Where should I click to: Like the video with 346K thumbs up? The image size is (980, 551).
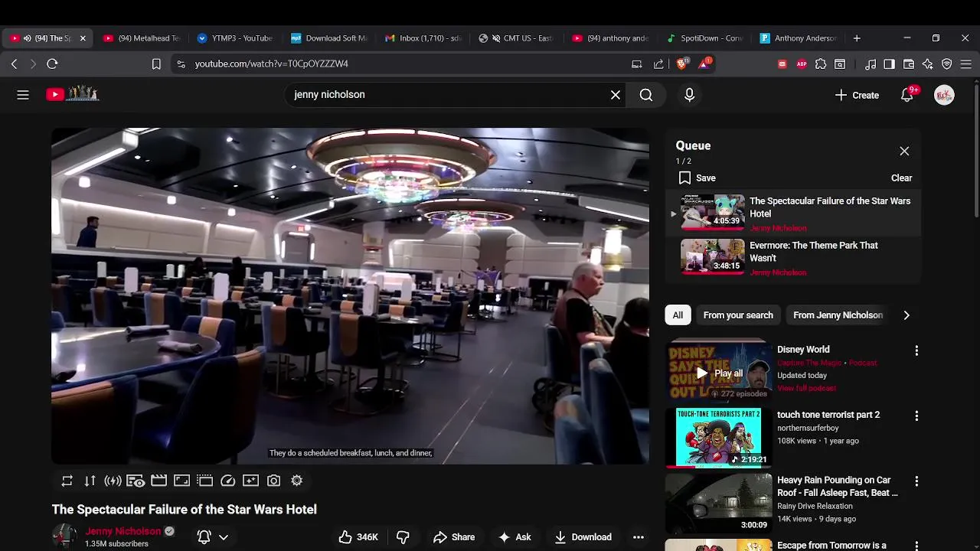[x=359, y=537]
